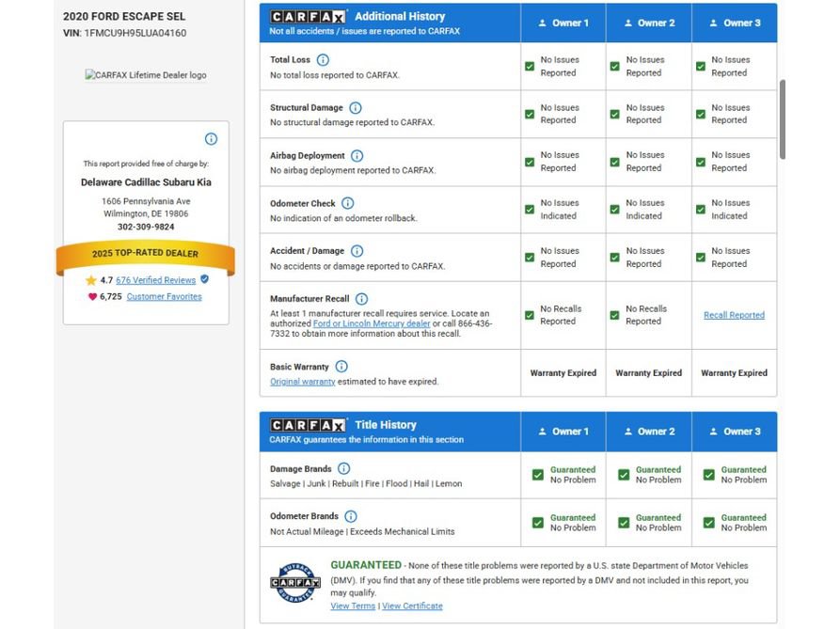Follow the Ford or Lincoln Mercury dealer link
The image size is (840, 629).
click(372, 323)
